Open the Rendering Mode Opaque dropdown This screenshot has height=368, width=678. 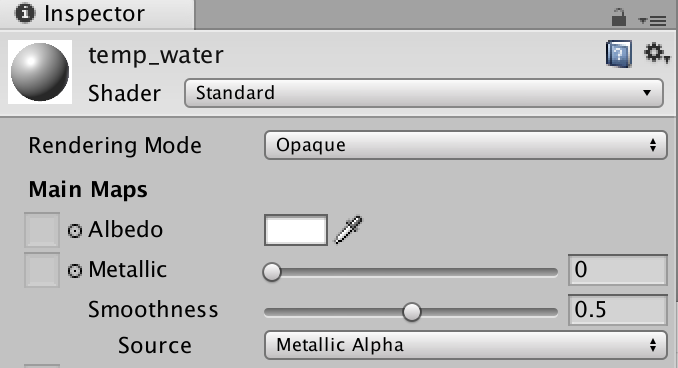point(466,145)
